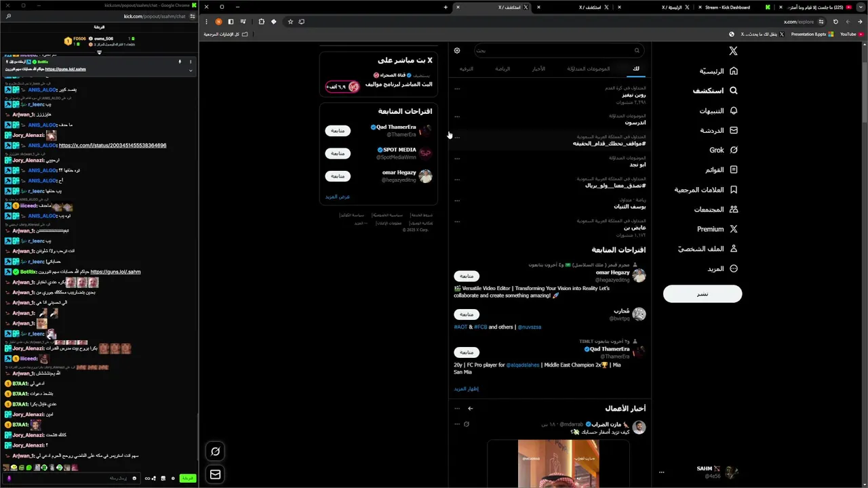Open التنبيهات (Notifications) in the X sidebar
868x488 pixels.
point(719,110)
